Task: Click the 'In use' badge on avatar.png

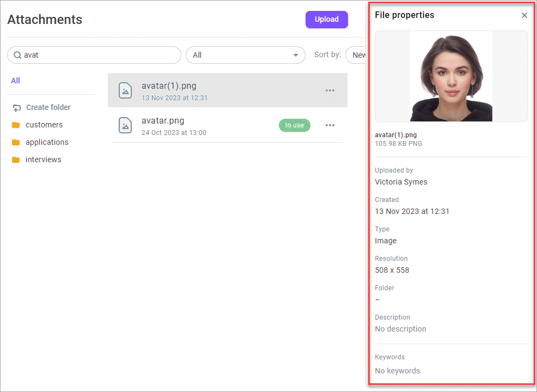Action: click(x=295, y=125)
